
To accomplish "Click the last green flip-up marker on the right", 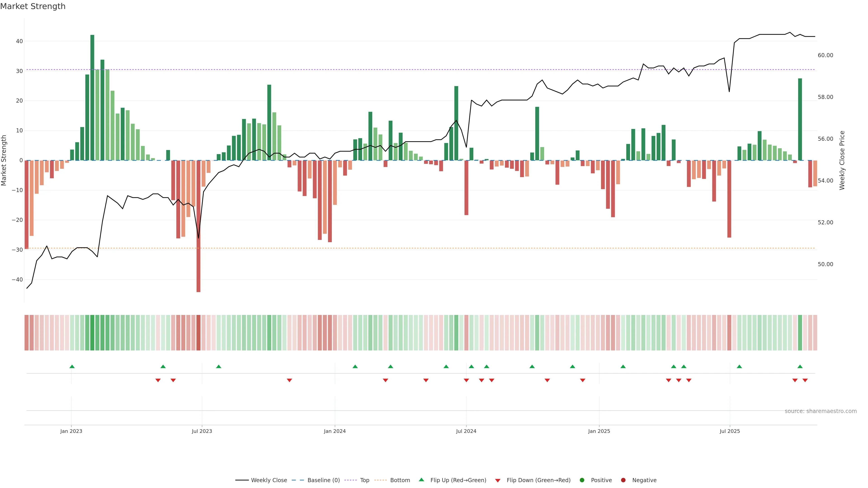I will [x=800, y=366].
